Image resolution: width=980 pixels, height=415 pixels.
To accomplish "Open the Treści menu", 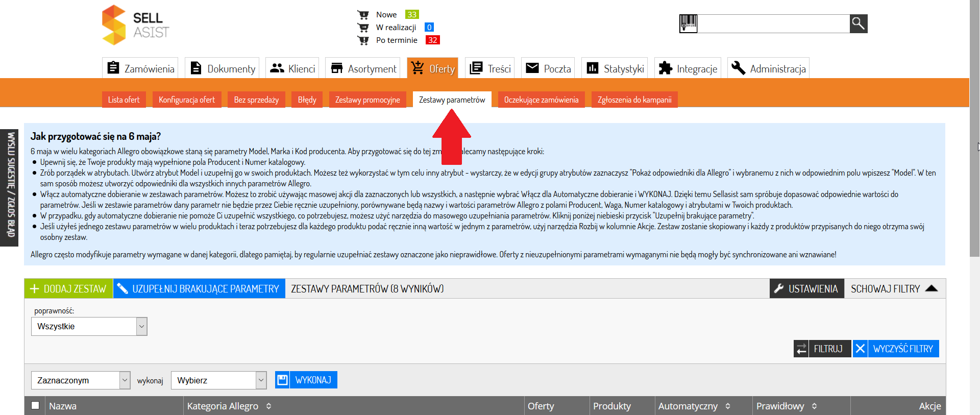I will click(x=489, y=68).
